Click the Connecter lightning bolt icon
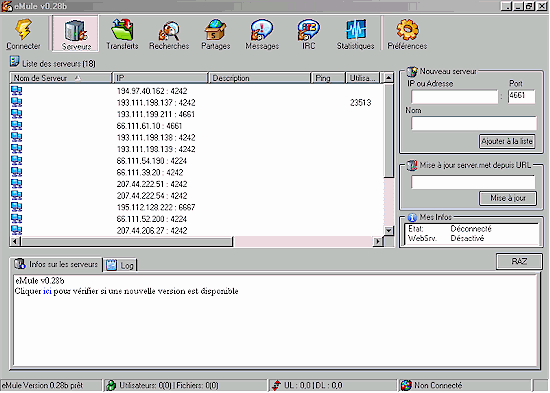The width and height of the screenshot is (550, 393). pos(23,29)
